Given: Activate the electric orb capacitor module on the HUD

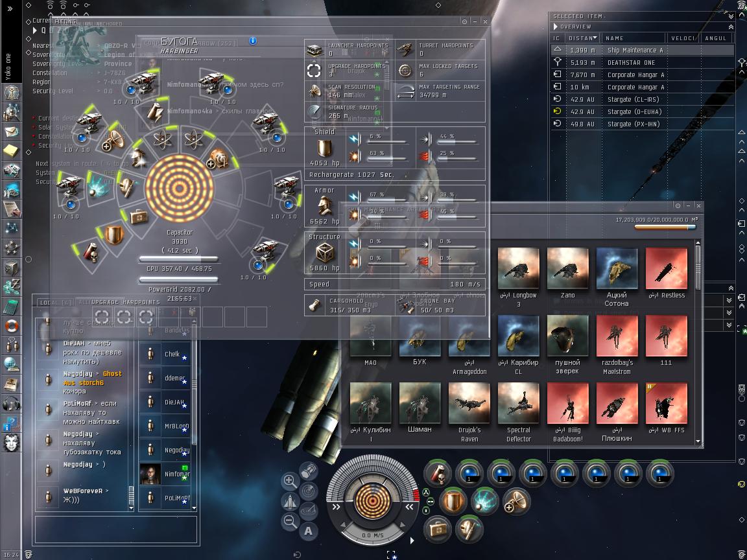Looking at the screenshot, I should tap(484, 501).
